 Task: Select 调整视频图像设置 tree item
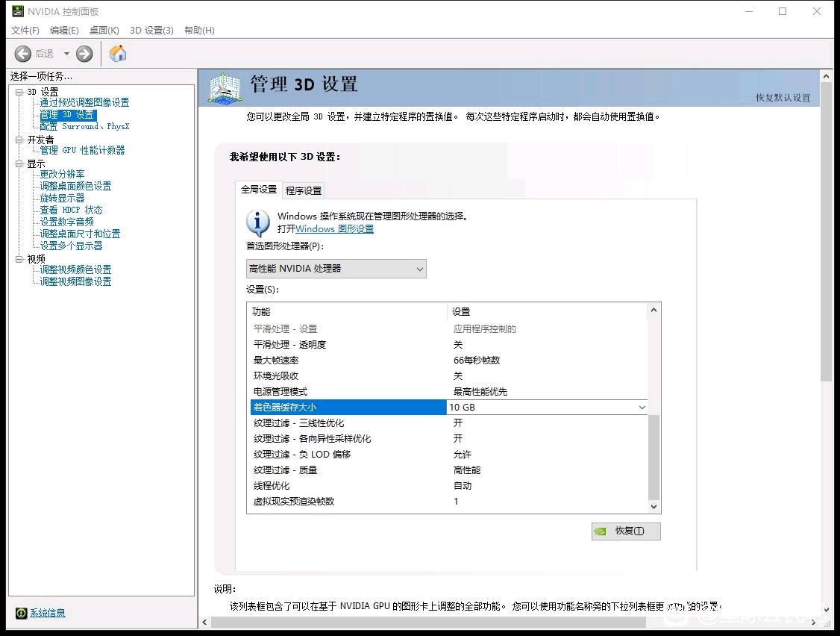[75, 281]
